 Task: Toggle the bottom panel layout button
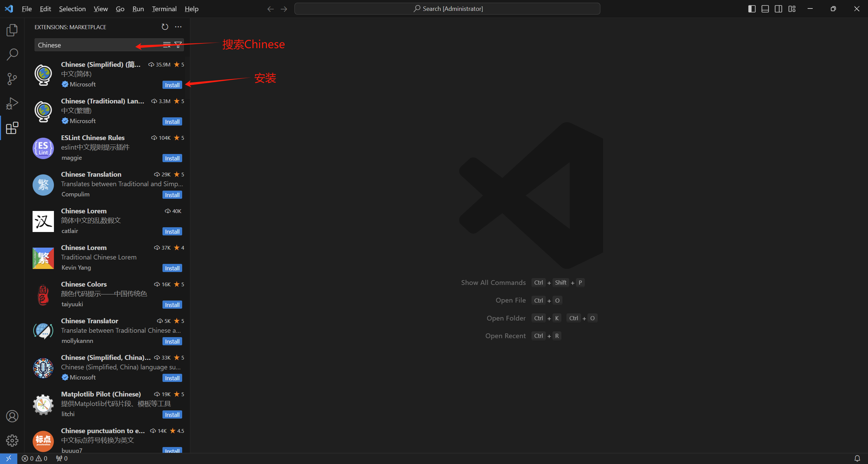765,9
